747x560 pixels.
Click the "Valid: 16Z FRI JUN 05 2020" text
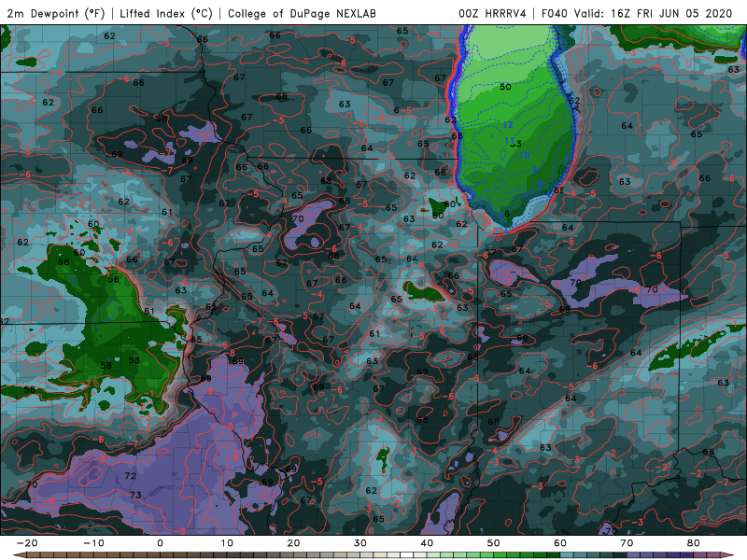point(653,13)
